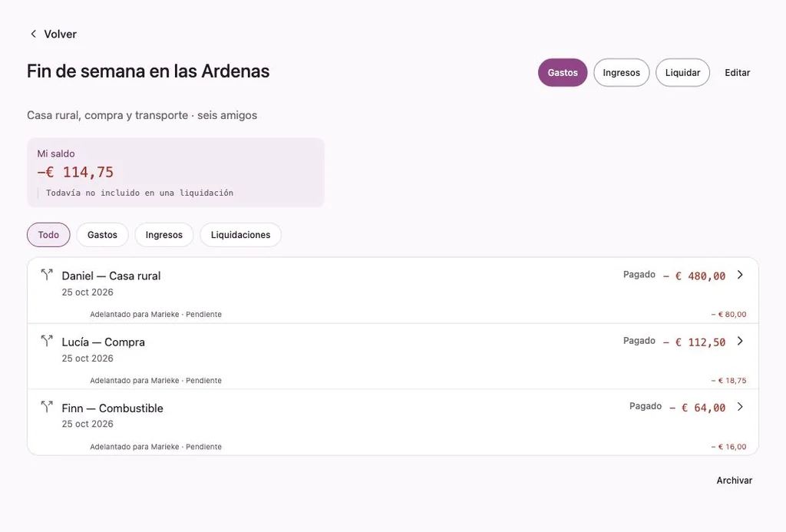Select the purple Gastos button at top
Image resolution: width=786 pixels, height=532 pixels.
pyautogui.click(x=563, y=73)
